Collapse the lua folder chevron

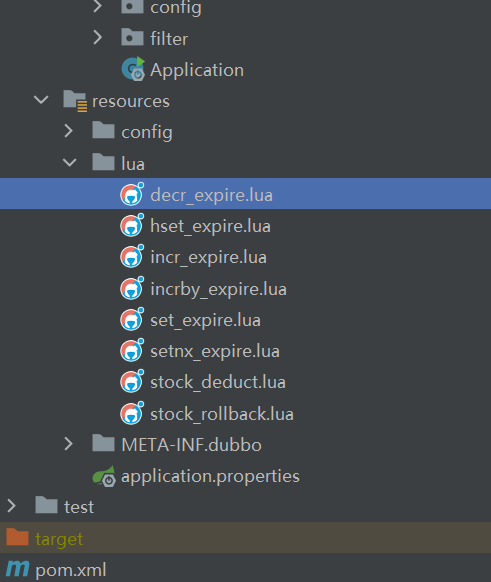[69, 162]
